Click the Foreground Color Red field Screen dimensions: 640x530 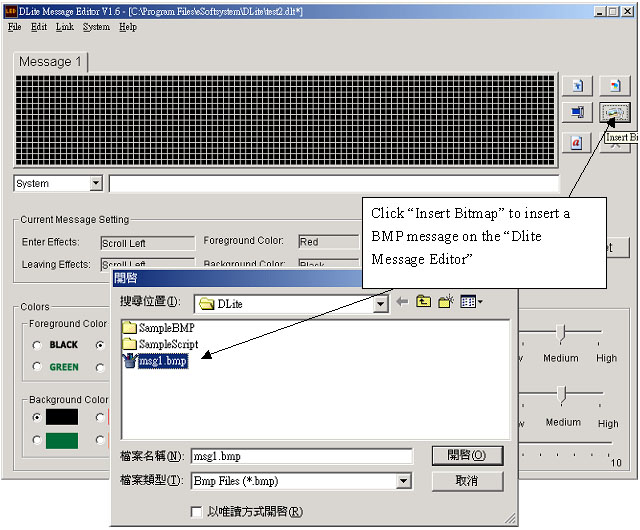pyautogui.click(x=329, y=242)
